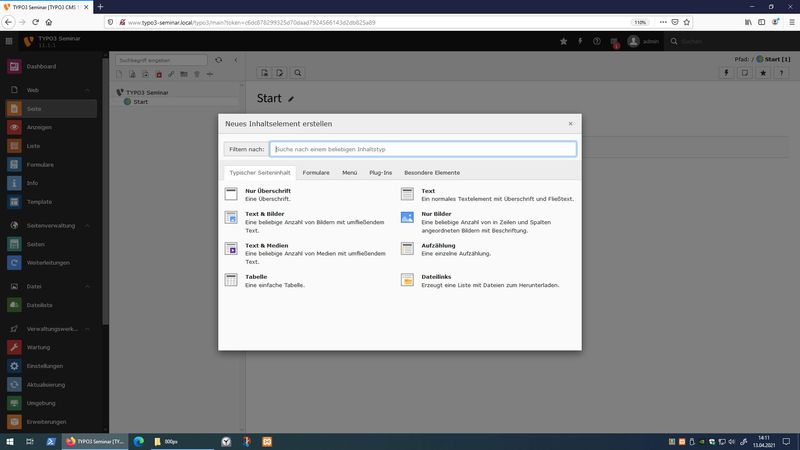The image size is (800, 450).
Task: Choose the 'Nur Bilder' image element icon
Action: click(407, 217)
